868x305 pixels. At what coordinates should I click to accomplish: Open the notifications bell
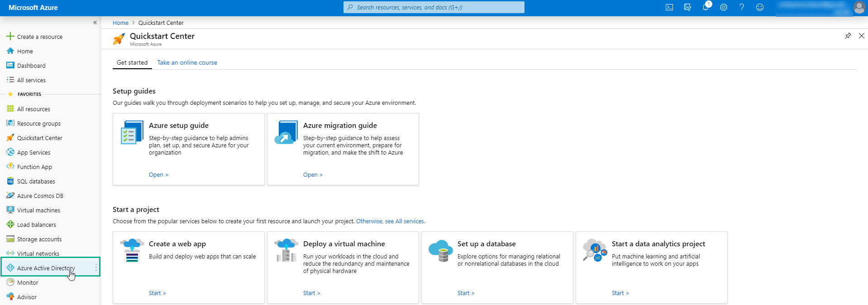tap(706, 7)
